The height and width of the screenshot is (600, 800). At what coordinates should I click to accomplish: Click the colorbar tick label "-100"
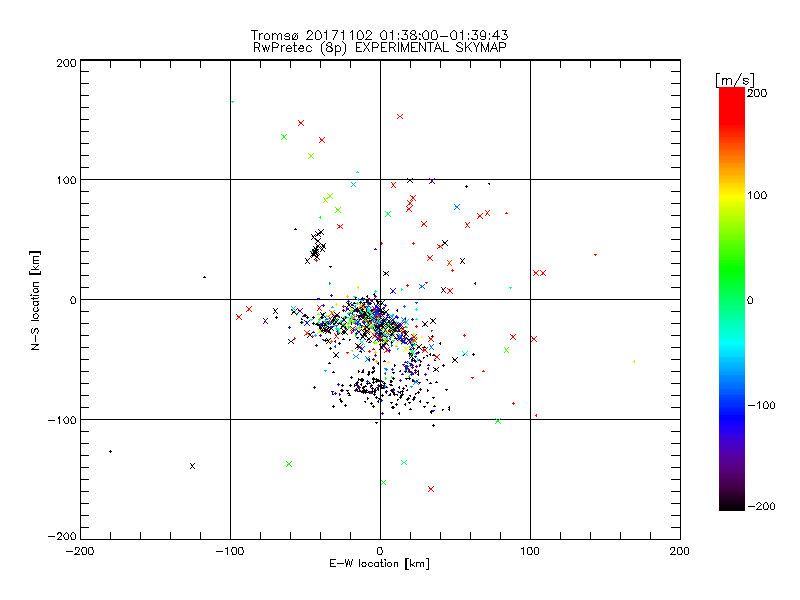[761, 405]
